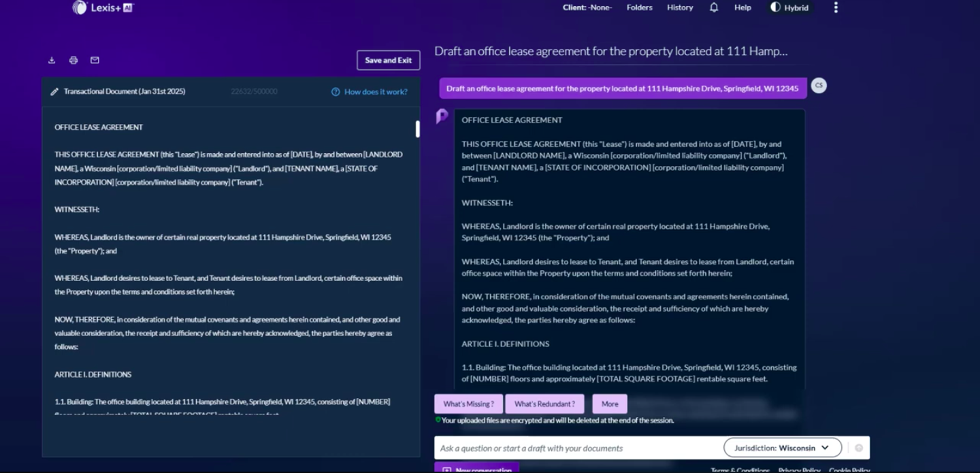Toggle the Hybrid display mode
Screen dimensions: 980x473
click(x=789, y=7)
